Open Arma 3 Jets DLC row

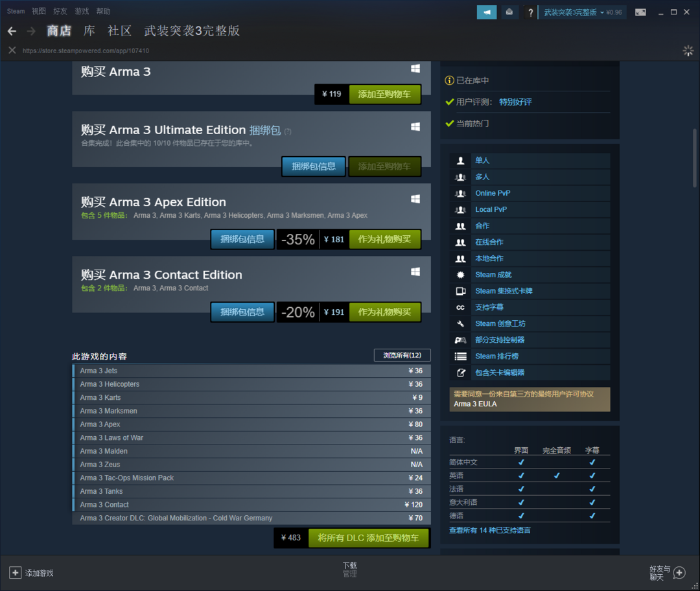[251, 371]
